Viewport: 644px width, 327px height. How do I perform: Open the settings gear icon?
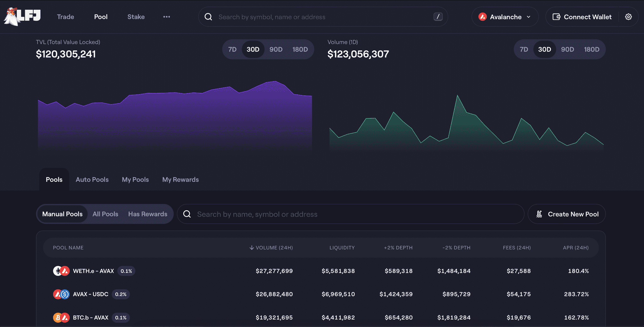pyautogui.click(x=628, y=17)
